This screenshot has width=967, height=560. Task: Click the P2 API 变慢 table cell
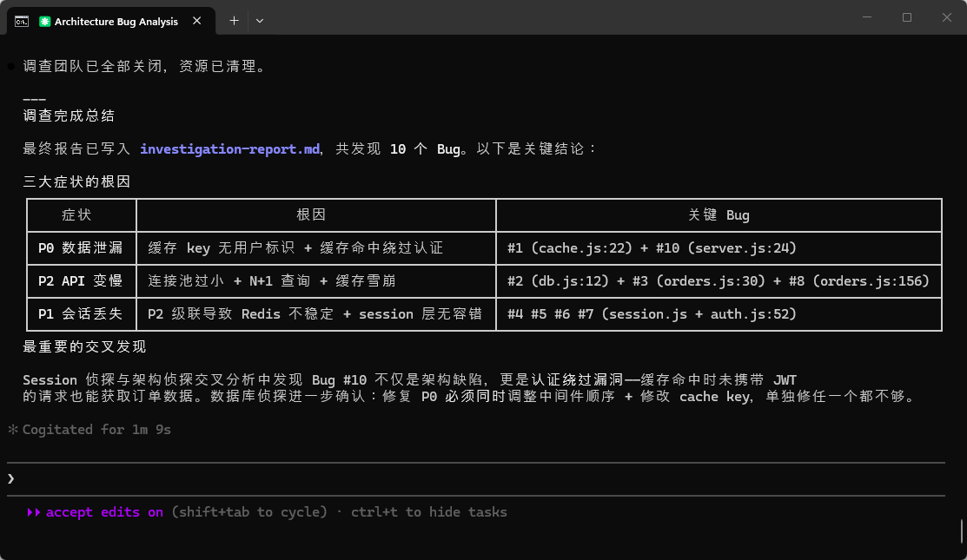[81, 281]
